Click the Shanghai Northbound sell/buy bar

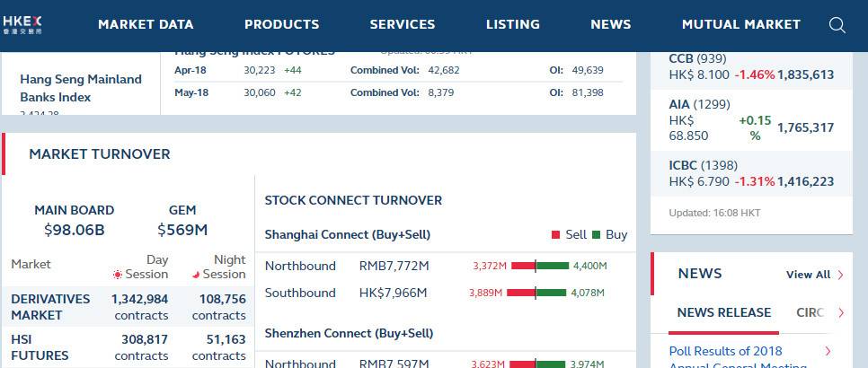538,266
